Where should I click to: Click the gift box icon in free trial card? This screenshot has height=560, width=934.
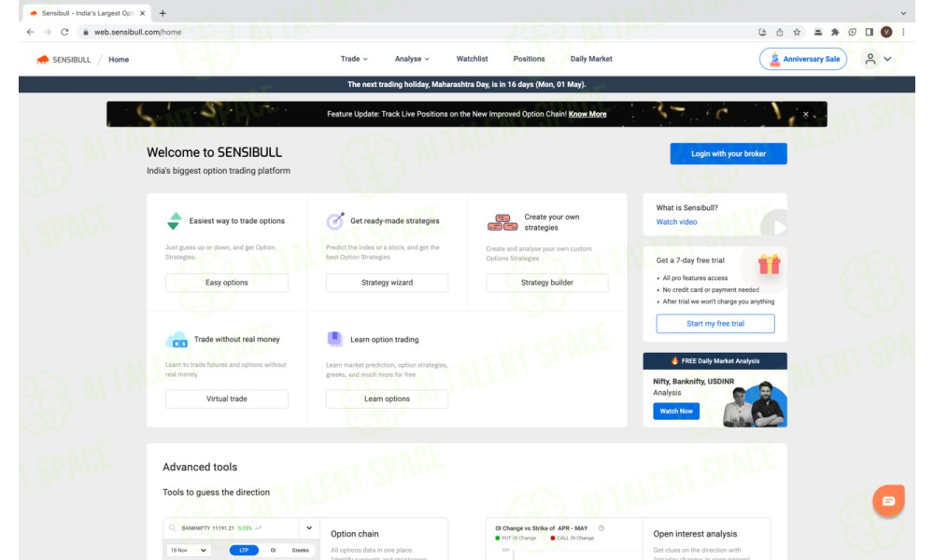(x=769, y=263)
